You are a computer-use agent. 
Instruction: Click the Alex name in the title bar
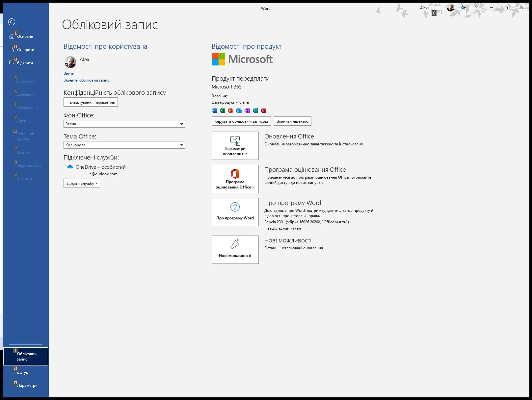(x=424, y=8)
